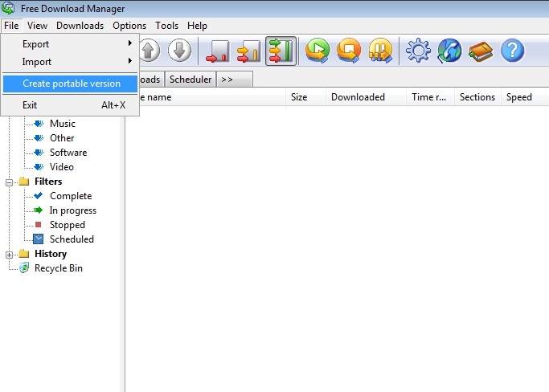Open the Export submenu
Viewport: 549px width, 392px height.
[70, 43]
